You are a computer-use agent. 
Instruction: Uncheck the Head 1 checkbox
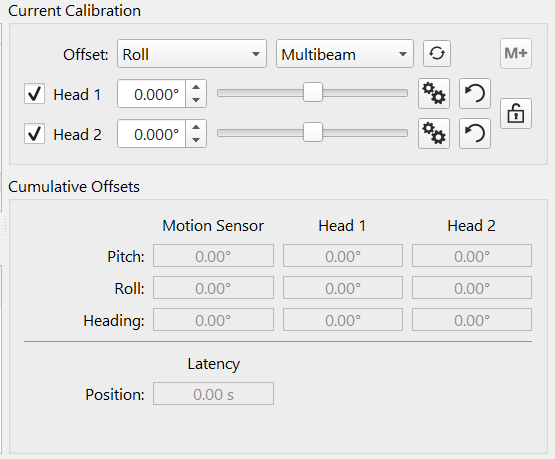34,94
